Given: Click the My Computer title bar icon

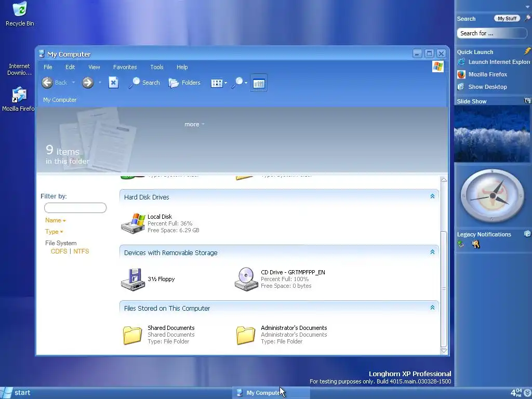Looking at the screenshot, I should (42, 54).
